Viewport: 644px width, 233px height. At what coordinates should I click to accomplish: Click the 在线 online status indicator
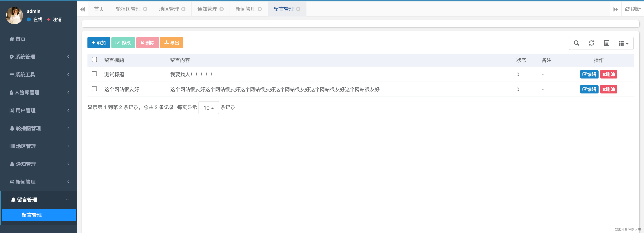click(35, 20)
